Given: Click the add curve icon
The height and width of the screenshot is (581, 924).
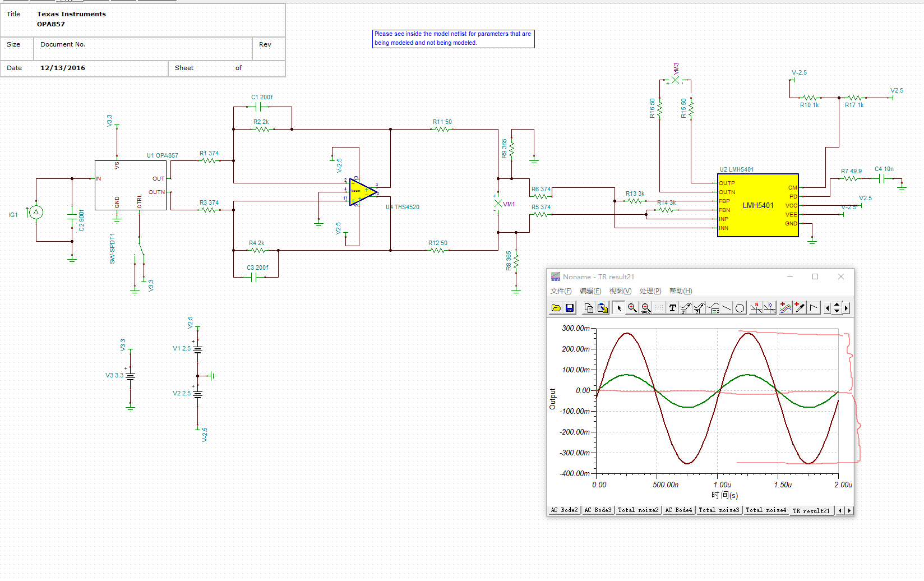Looking at the screenshot, I should 786,308.
